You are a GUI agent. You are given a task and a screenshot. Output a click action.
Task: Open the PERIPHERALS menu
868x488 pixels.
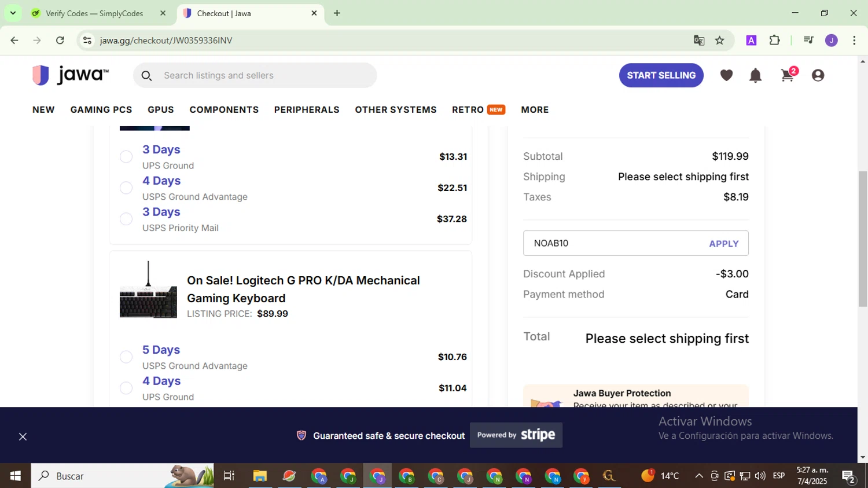point(307,109)
